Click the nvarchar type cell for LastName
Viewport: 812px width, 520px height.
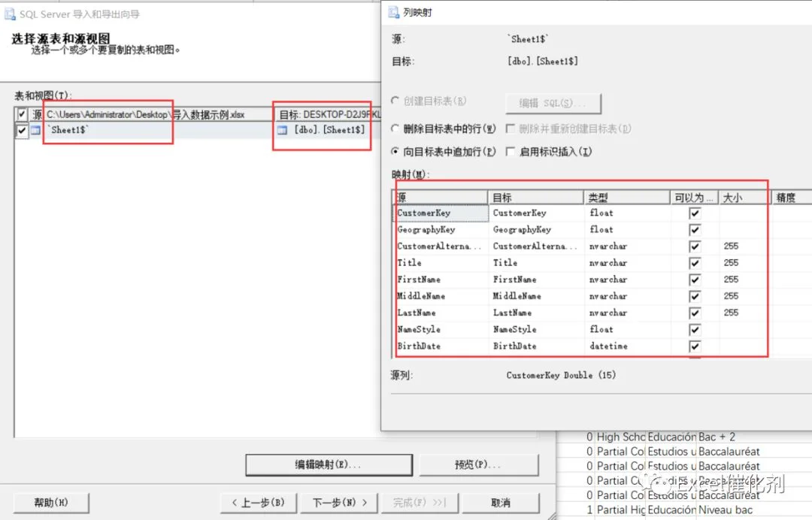coord(626,313)
